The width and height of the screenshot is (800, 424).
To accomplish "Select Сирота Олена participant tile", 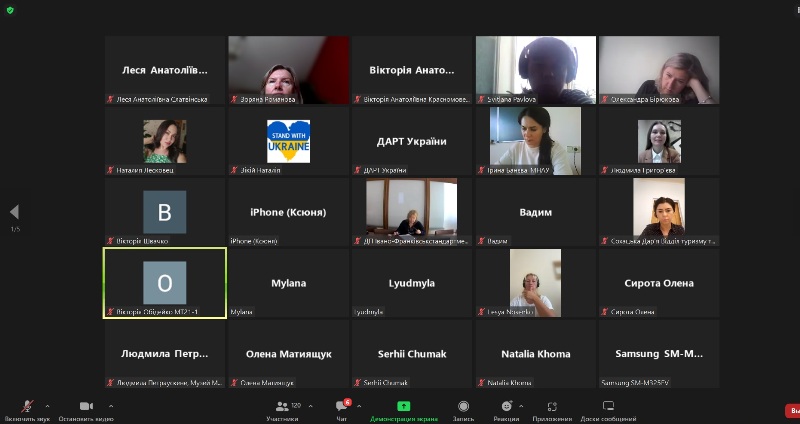I will click(x=659, y=283).
